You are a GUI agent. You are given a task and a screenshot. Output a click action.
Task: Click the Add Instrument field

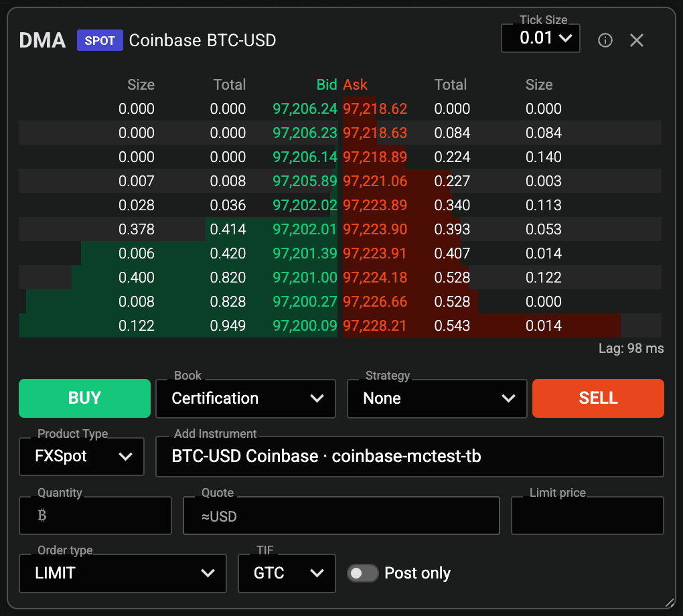[409, 457]
